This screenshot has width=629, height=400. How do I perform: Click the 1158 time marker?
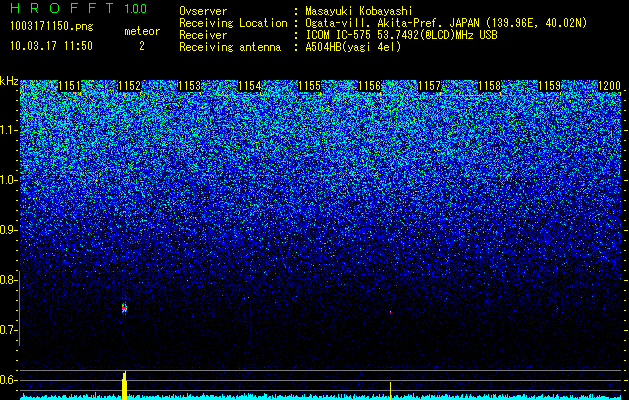(x=490, y=86)
